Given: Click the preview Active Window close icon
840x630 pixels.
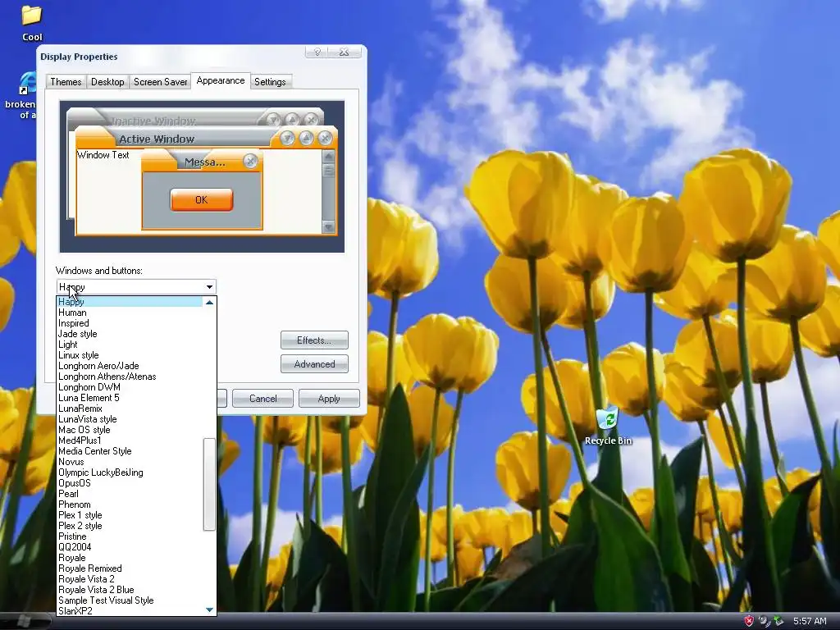Looking at the screenshot, I should point(325,138).
